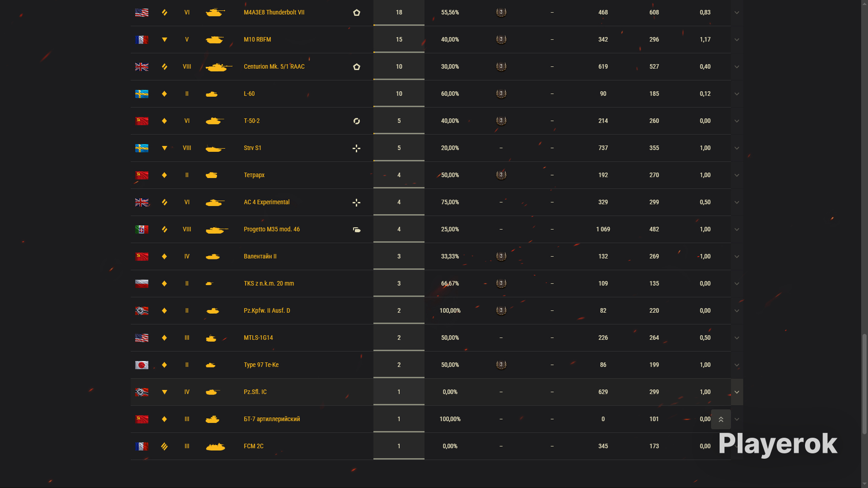
Task: Click the Polish flag in the TKS z n.k.m. 20 mm row
Action: [x=142, y=284]
